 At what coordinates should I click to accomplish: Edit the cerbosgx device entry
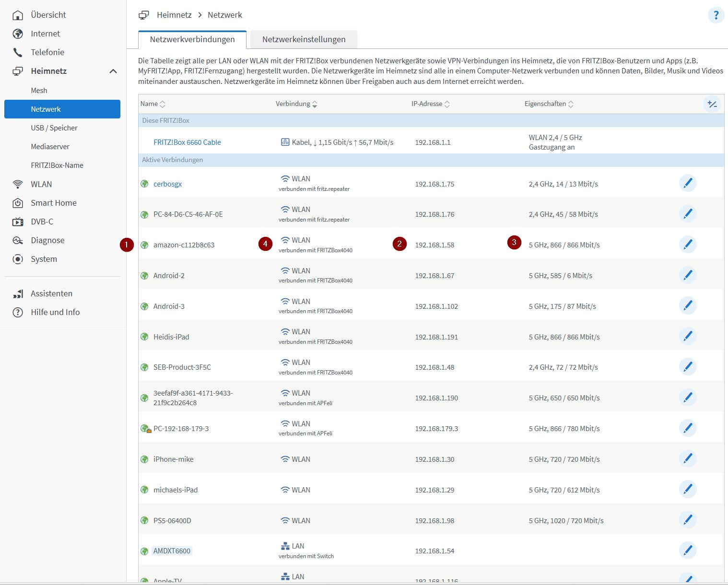pyautogui.click(x=688, y=183)
